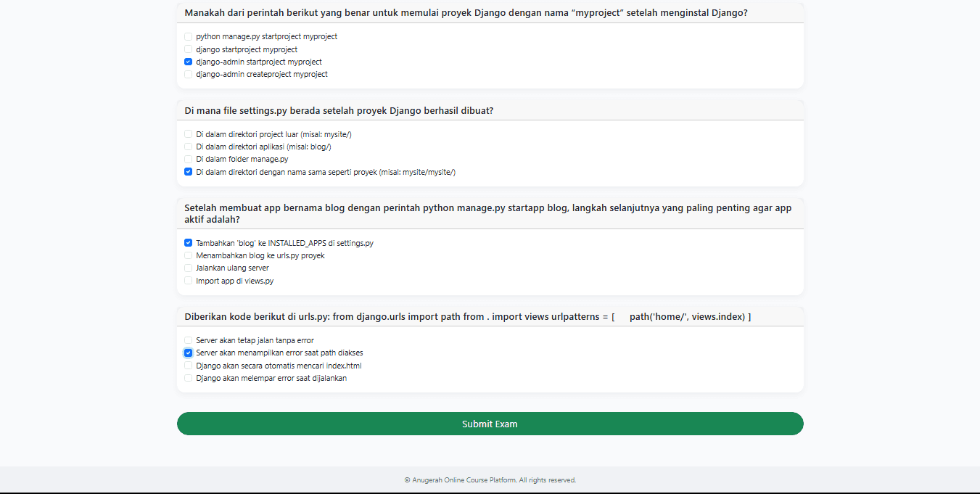980x494 pixels.
Task: Select 'django startproject myproject' checkbox
Action: pyautogui.click(x=189, y=49)
